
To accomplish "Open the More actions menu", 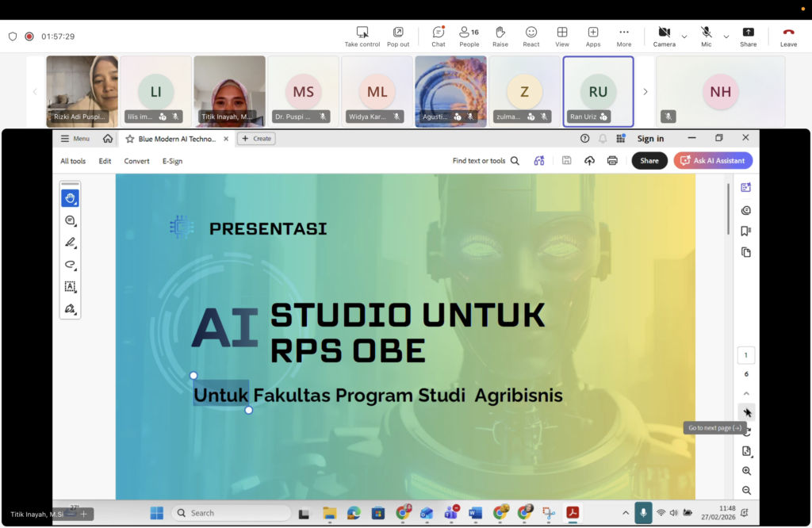I will coord(624,33).
